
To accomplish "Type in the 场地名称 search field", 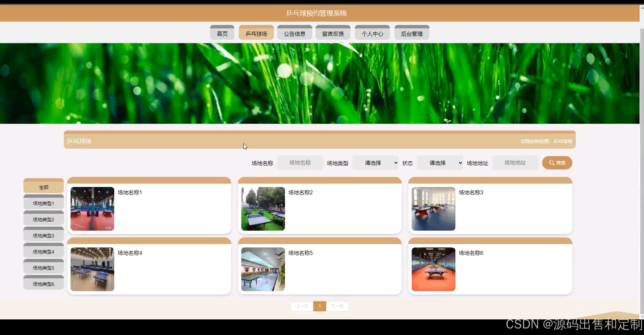I will [300, 163].
